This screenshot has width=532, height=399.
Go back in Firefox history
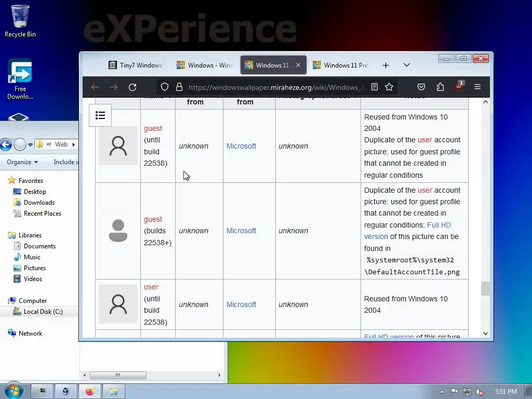tap(95, 87)
